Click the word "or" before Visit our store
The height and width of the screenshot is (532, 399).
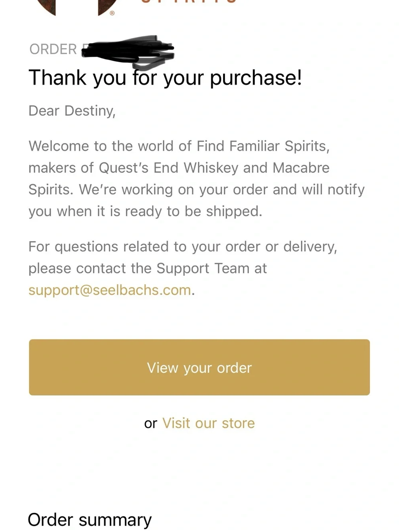(150, 423)
